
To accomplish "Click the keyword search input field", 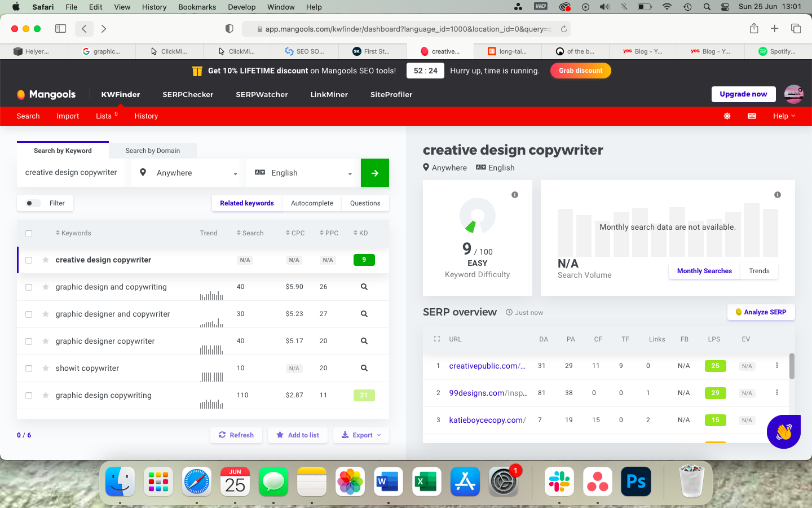I will point(71,173).
